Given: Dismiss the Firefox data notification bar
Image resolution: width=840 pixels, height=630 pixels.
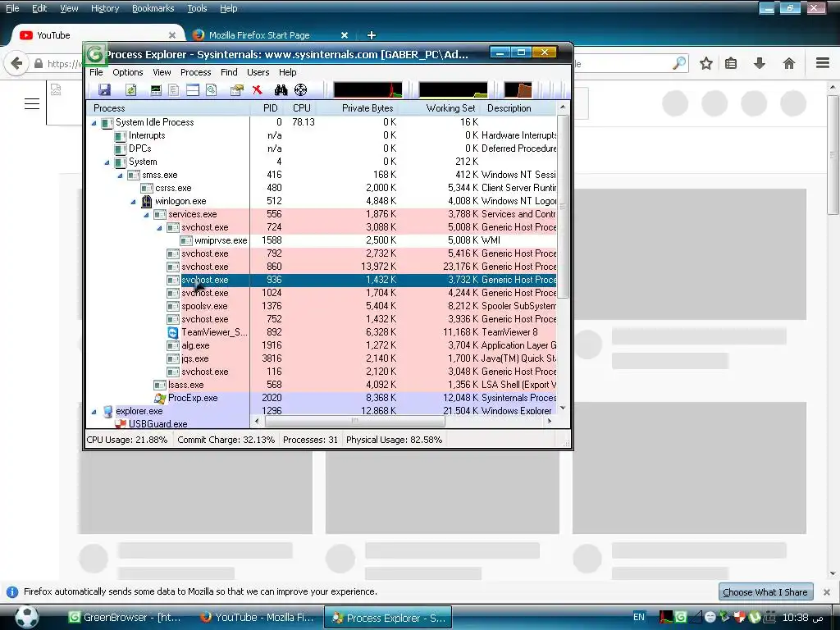Looking at the screenshot, I should coord(827,592).
